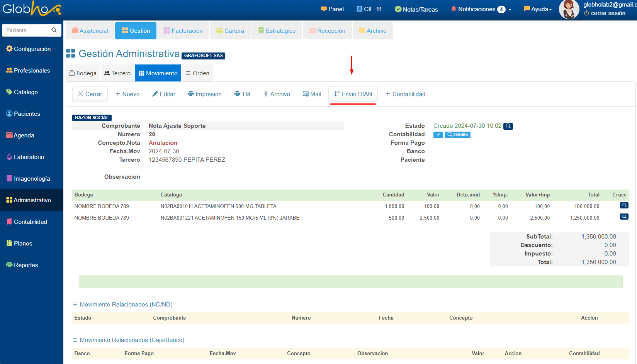Expand Movimiento Relacionados (Caja/Banco) section
The image size is (637, 364).
pos(128,340)
